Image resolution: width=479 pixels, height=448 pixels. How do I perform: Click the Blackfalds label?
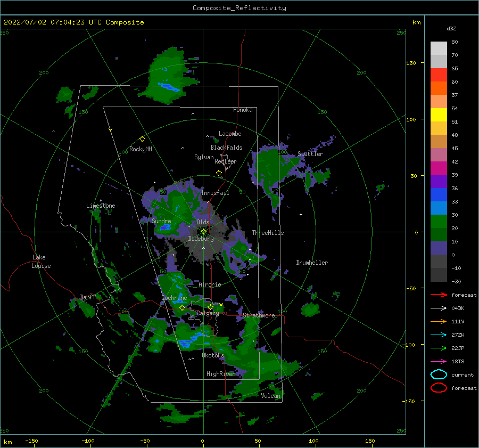(226, 148)
